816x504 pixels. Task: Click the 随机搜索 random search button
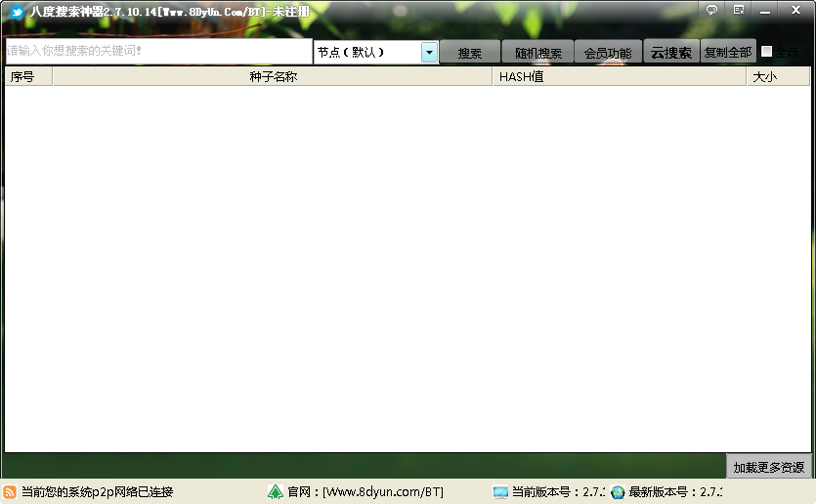(x=537, y=53)
